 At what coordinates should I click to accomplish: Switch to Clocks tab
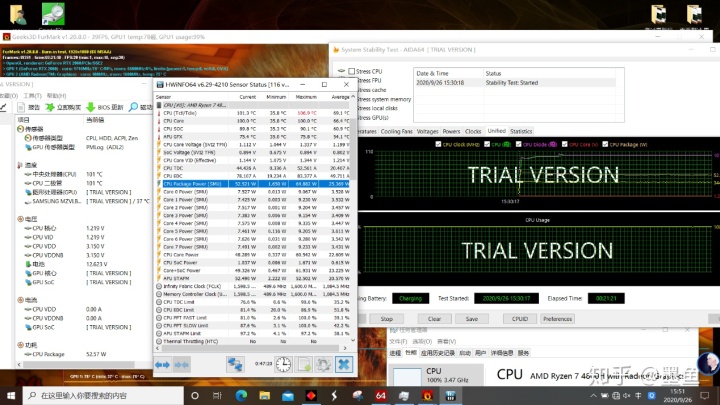pyautogui.click(x=473, y=131)
